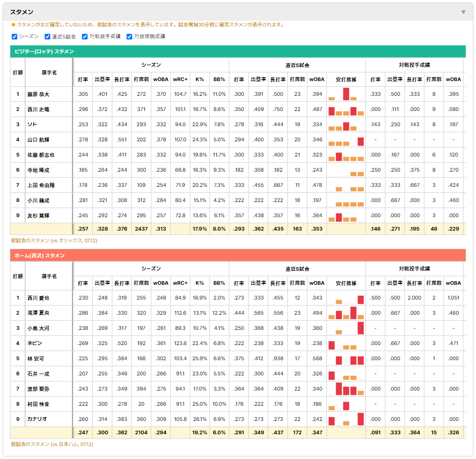This screenshot has width=476, height=459.
Task: Click 藤原 恭大's hit trend bar chart
Action: 346,94
